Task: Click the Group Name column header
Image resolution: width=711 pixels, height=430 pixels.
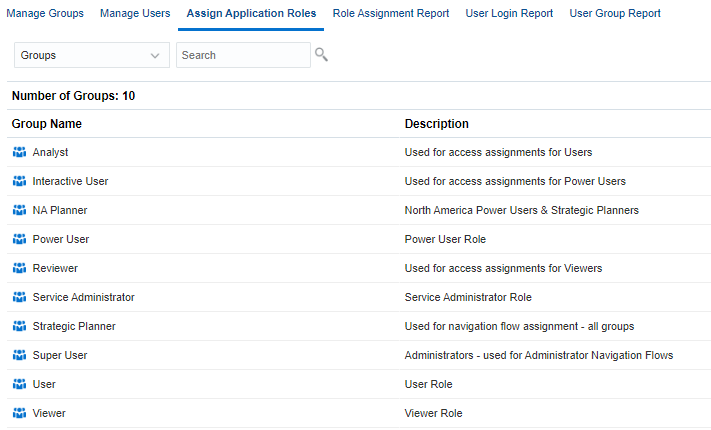Action: 47,124
